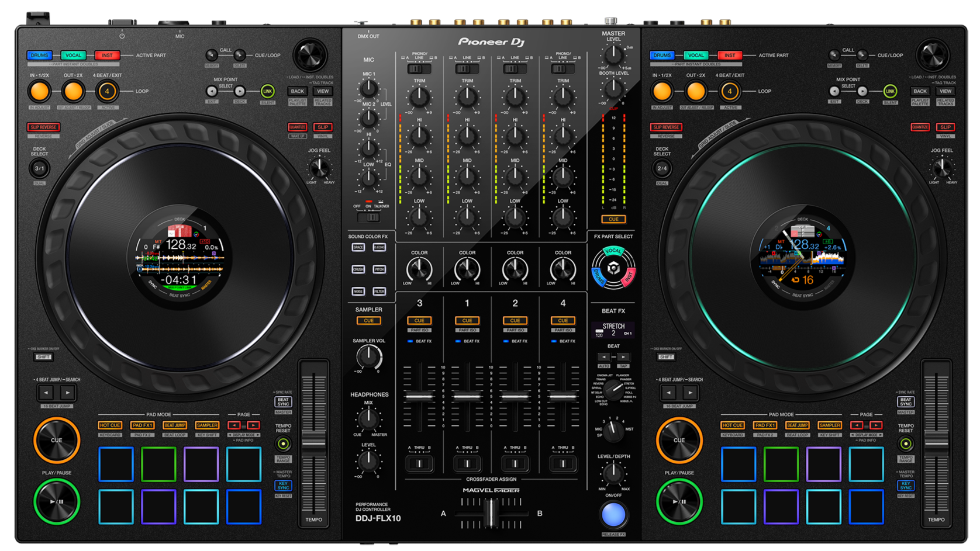Toggle the left deck QUANTIZE button
This screenshot has height=551, width=980.
pyautogui.click(x=297, y=127)
